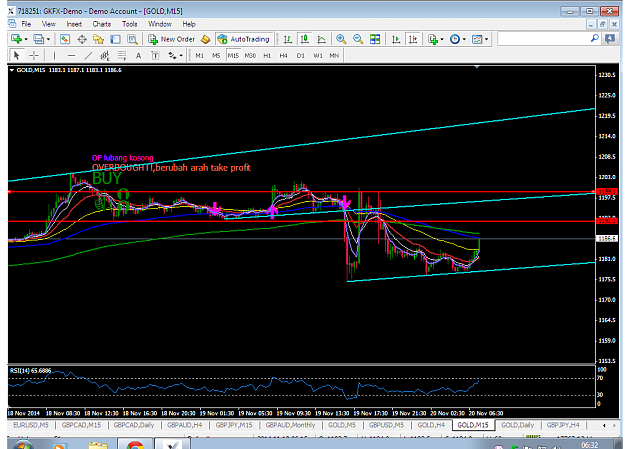The height and width of the screenshot is (449, 625).
Task: Click the New Order button
Action: (171, 39)
